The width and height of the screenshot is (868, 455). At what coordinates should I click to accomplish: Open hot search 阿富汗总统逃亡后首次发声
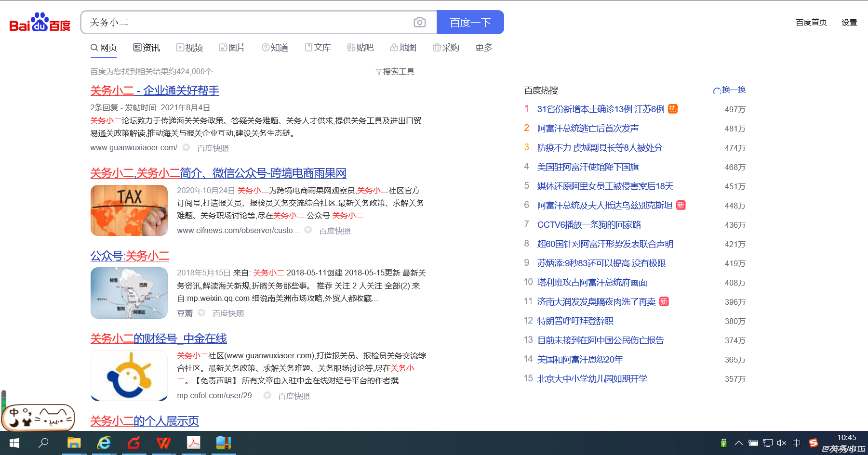tap(588, 129)
